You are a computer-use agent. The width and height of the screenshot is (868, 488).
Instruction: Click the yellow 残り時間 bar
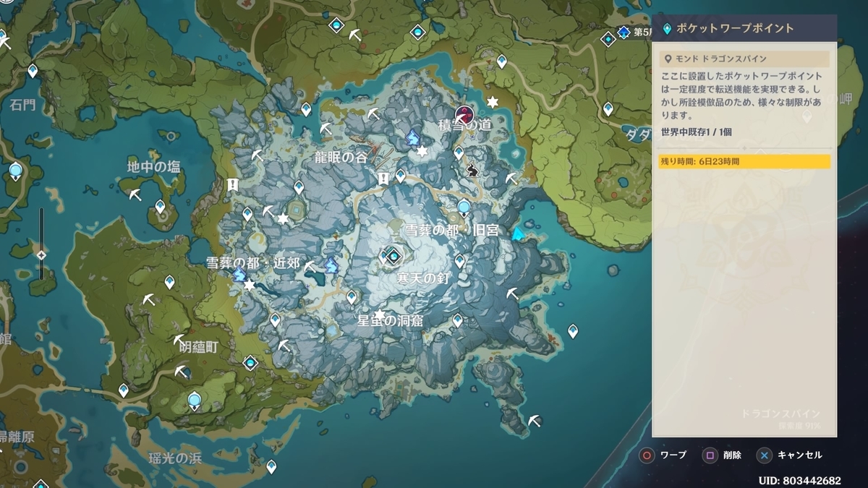(744, 162)
